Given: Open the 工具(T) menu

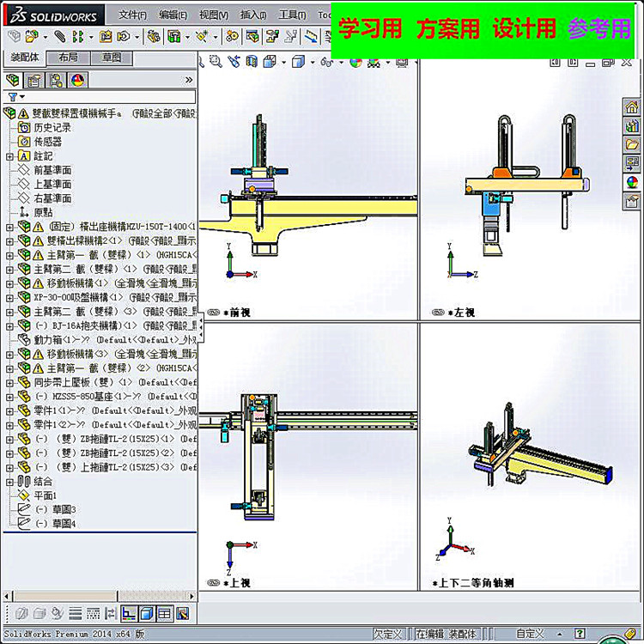Looking at the screenshot, I should pos(292,15).
